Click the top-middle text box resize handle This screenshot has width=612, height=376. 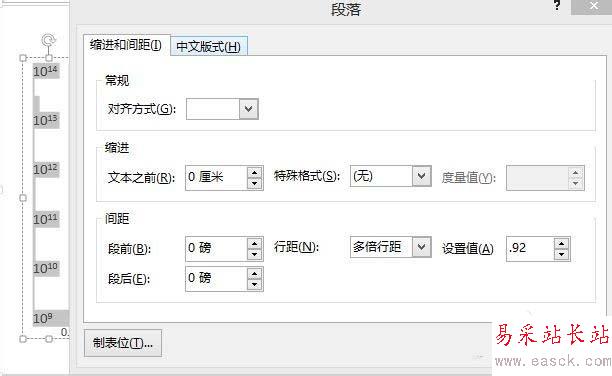49,58
